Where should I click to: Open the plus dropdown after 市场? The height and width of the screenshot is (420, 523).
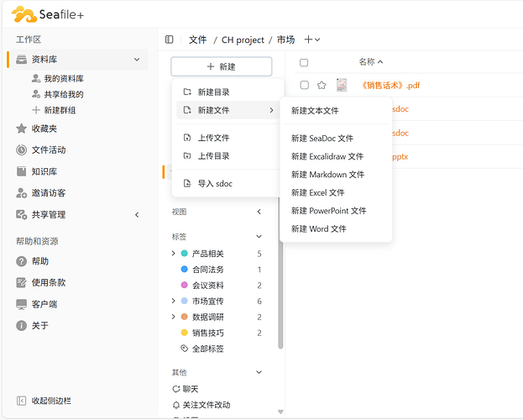click(312, 39)
